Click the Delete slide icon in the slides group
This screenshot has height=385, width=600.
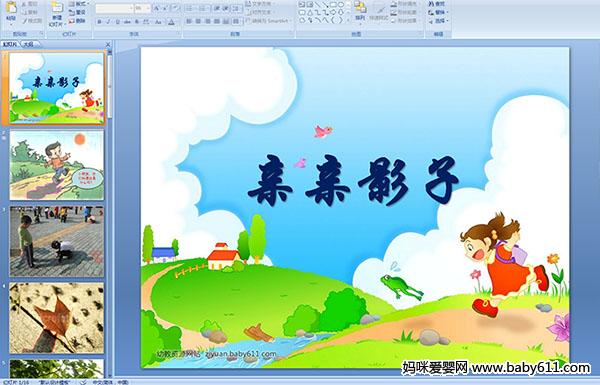[77, 21]
